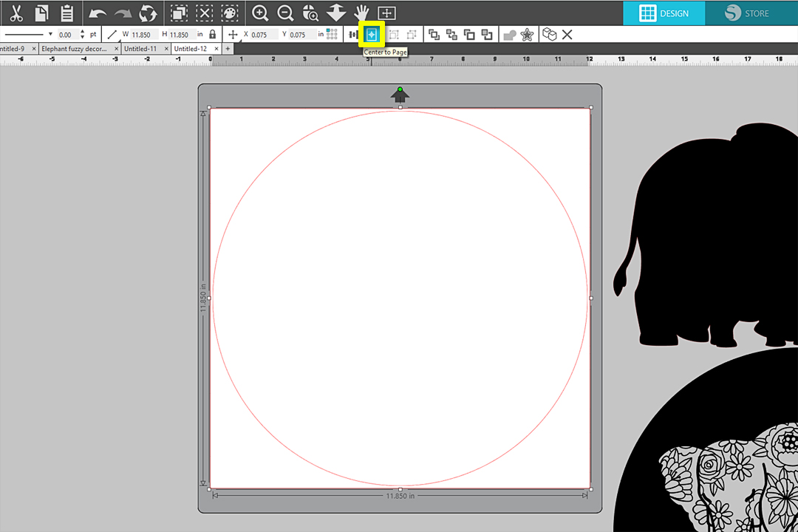This screenshot has height=532, width=798.
Task: Click the green rotation handle above the circle
Action: [400, 89]
